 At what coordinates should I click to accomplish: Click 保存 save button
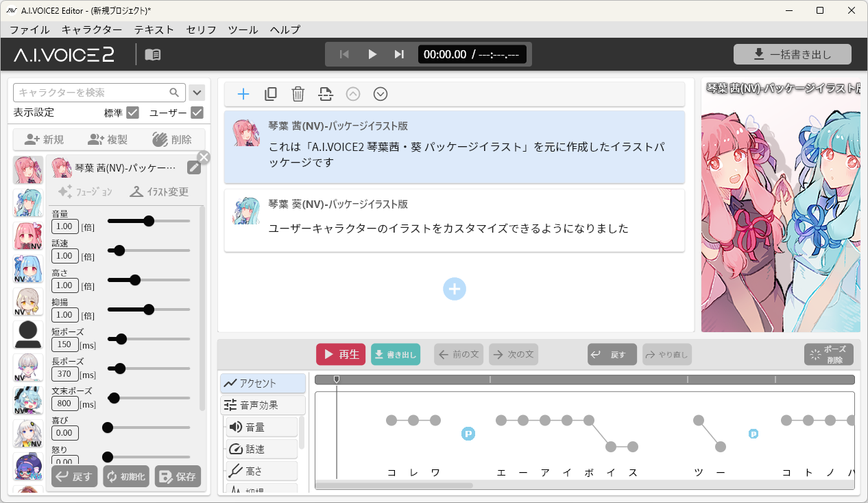(x=178, y=476)
